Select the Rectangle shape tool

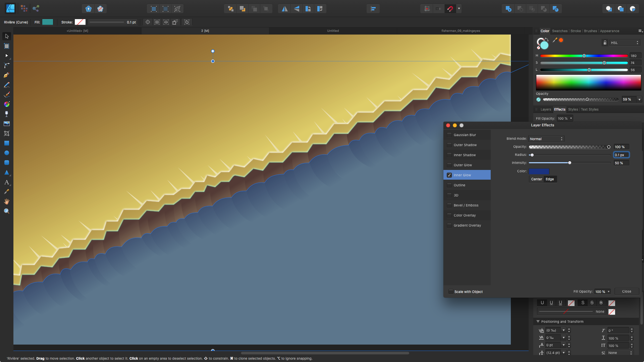[7, 143]
